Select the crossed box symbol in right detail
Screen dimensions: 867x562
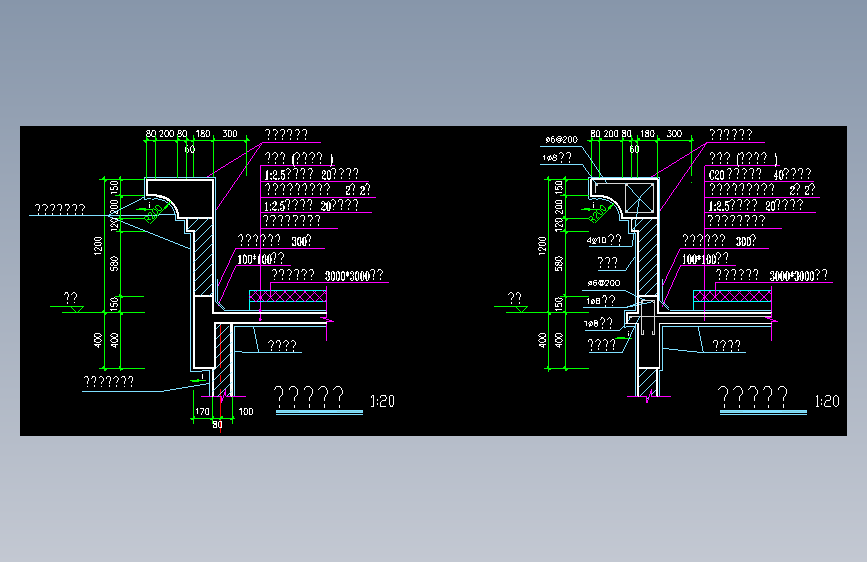(639, 197)
